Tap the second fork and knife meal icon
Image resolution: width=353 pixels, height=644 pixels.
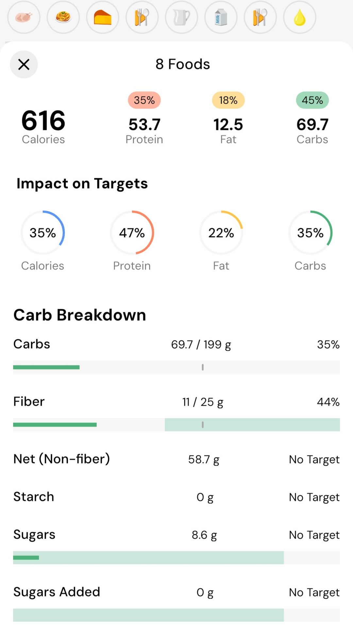coord(260,17)
